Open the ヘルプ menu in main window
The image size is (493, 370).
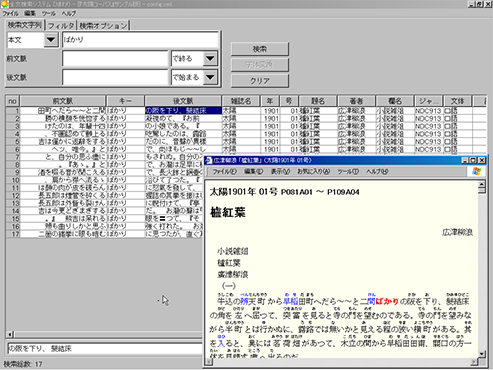point(69,14)
